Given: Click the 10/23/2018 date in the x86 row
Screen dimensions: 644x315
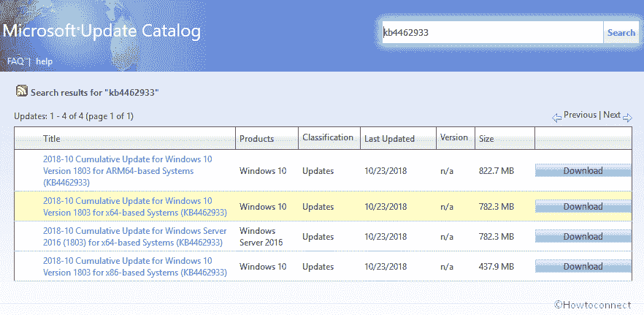Looking at the screenshot, I should tap(386, 267).
